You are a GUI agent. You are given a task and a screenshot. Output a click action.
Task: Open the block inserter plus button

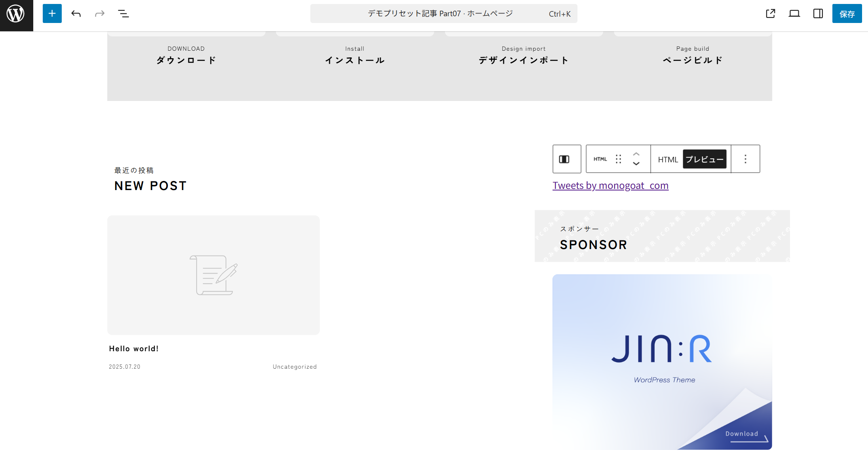pos(52,13)
